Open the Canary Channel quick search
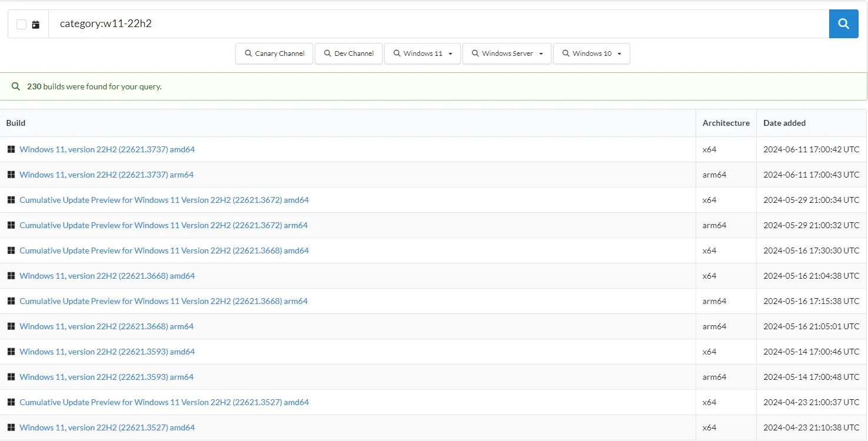 (274, 54)
